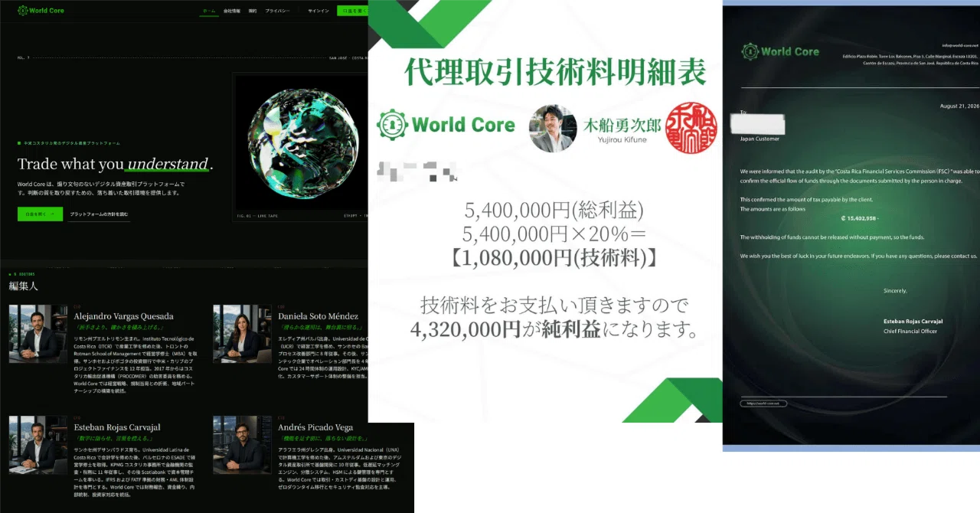Click the 'VOL. 7' label on website
Image resolution: width=980 pixels, height=513 pixels.
point(23,58)
